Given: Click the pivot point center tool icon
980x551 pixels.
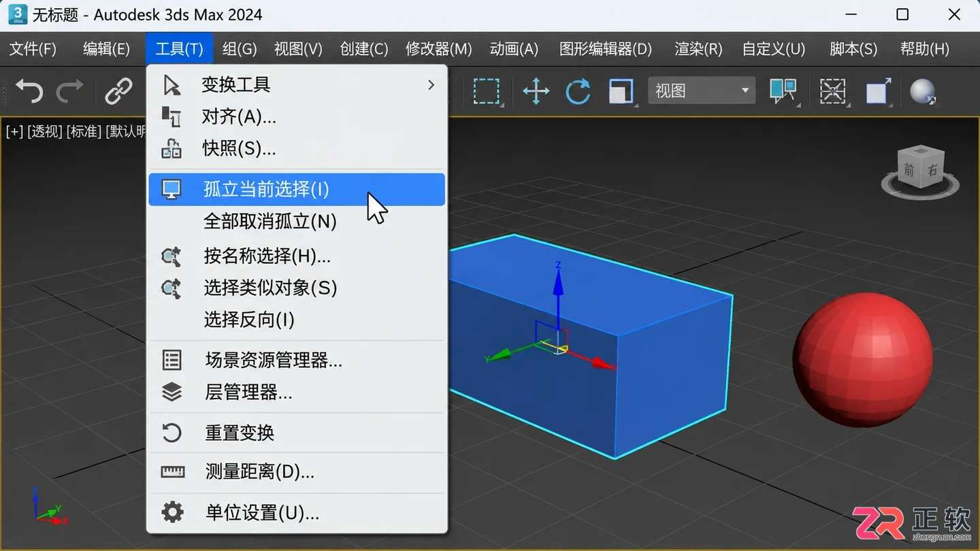Looking at the screenshot, I should (x=783, y=90).
